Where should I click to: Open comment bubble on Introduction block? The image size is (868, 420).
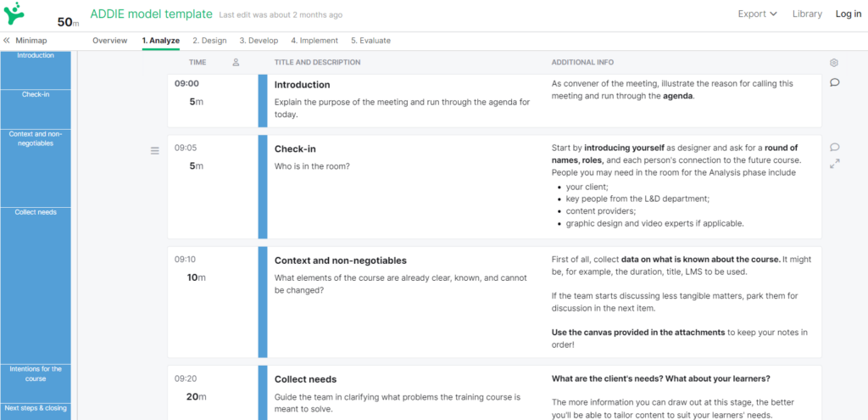click(x=835, y=82)
